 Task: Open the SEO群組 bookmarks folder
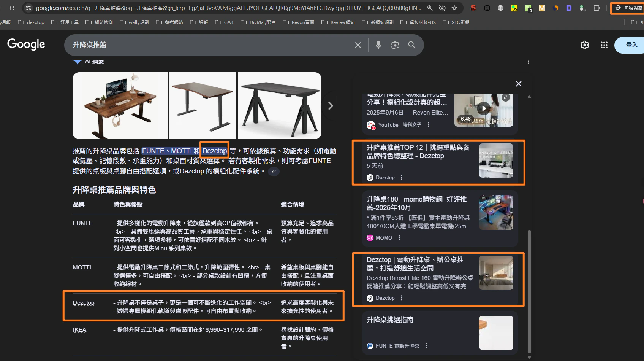click(456, 22)
